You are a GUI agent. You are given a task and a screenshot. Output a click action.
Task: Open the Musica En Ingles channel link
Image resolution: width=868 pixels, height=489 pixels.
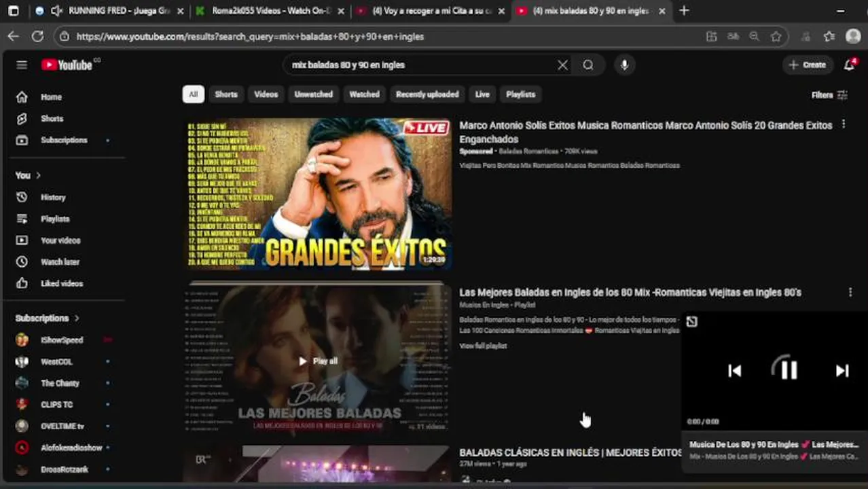[x=484, y=305]
